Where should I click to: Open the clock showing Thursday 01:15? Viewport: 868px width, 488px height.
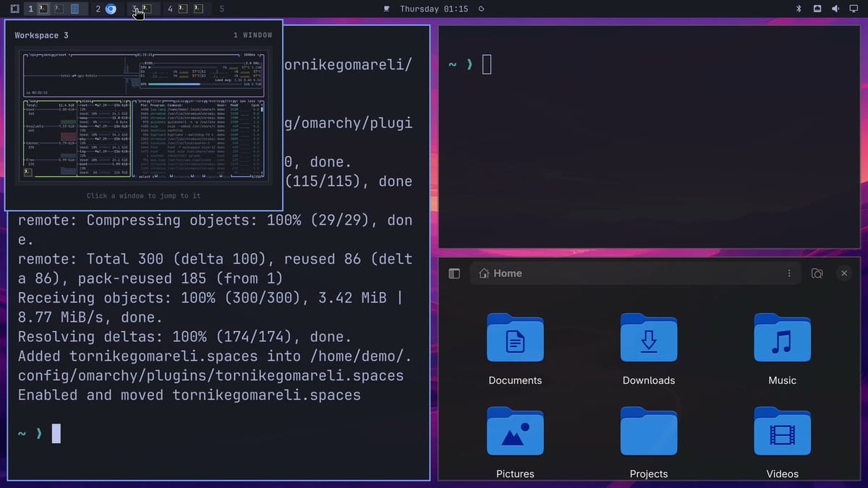[x=434, y=9]
